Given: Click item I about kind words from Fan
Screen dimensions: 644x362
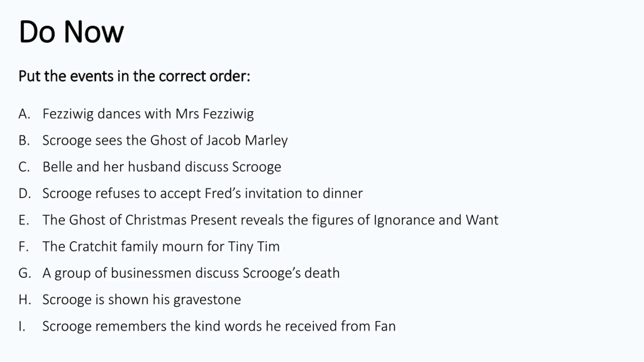Looking at the screenshot, I should [219, 326].
